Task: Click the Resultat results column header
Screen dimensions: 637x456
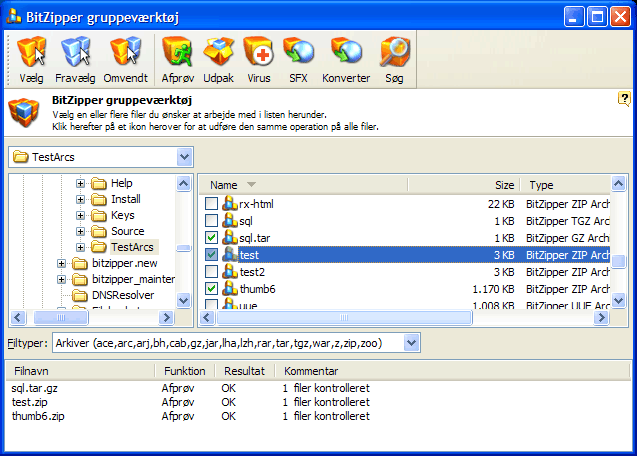Action: click(x=245, y=371)
